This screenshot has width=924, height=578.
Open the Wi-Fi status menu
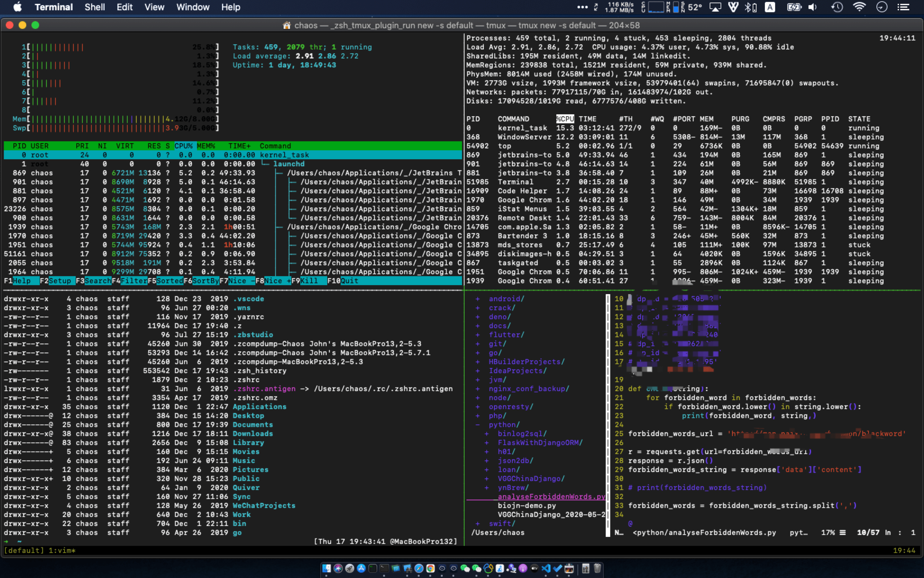pyautogui.click(x=860, y=7)
